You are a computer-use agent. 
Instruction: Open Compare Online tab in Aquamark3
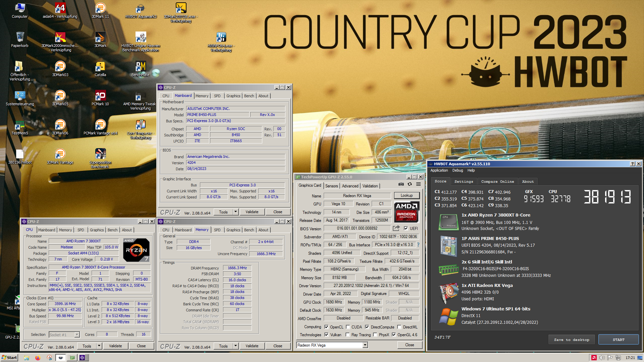497,181
